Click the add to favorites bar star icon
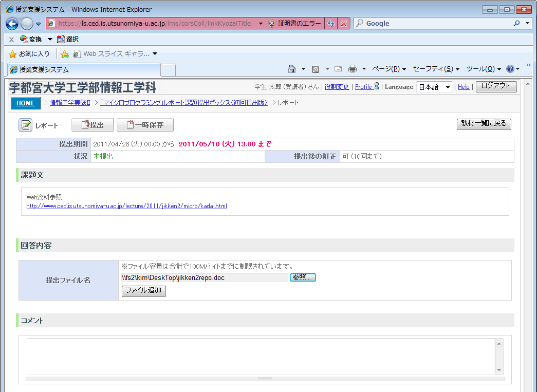Viewport: 537px width, 392px height. pyautogui.click(x=65, y=54)
